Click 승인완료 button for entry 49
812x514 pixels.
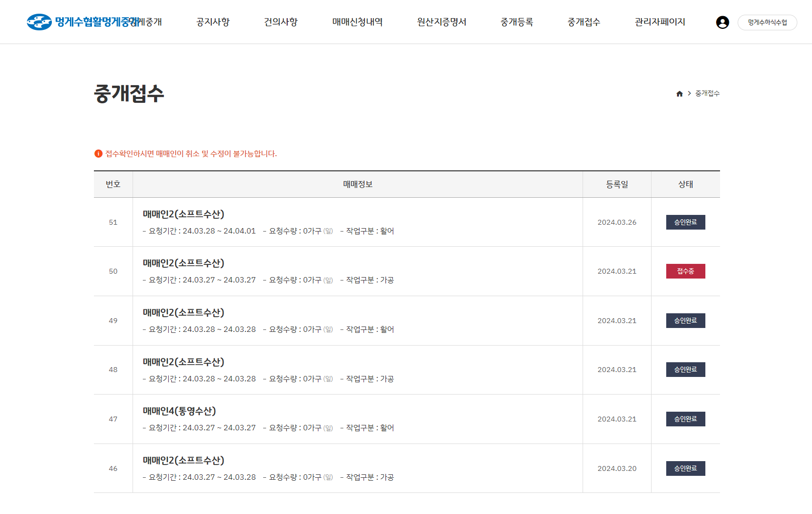(x=685, y=321)
